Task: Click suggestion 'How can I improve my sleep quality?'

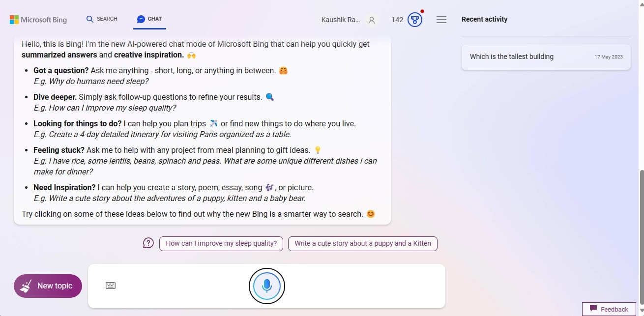Action: 221,243
